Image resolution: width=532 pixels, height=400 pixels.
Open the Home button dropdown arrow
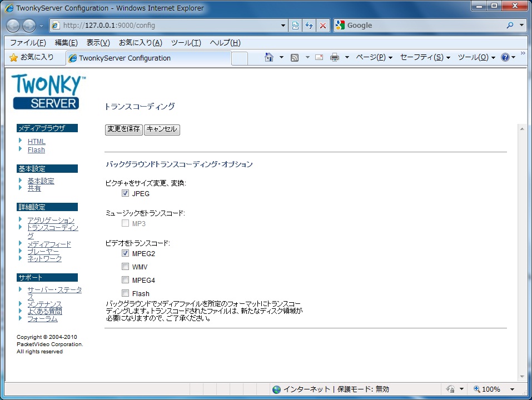point(281,57)
